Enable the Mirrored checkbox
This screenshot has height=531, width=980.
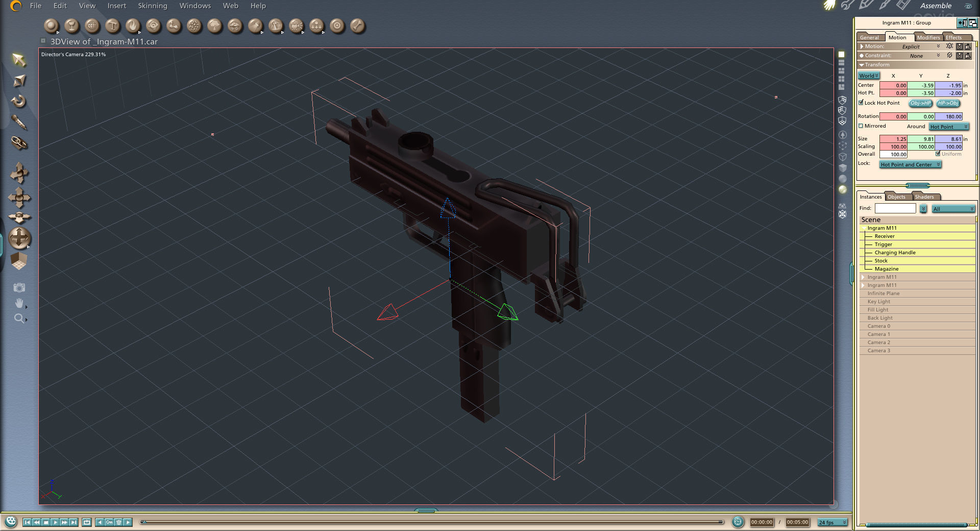(861, 126)
